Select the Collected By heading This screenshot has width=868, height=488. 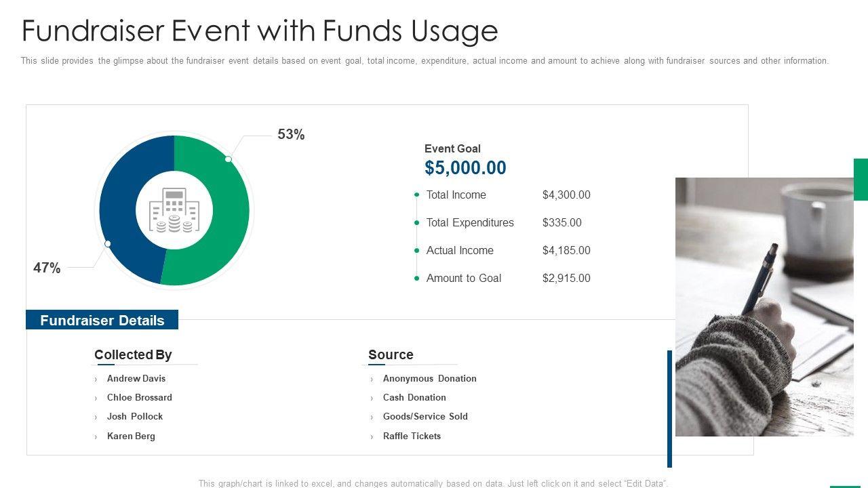point(133,354)
